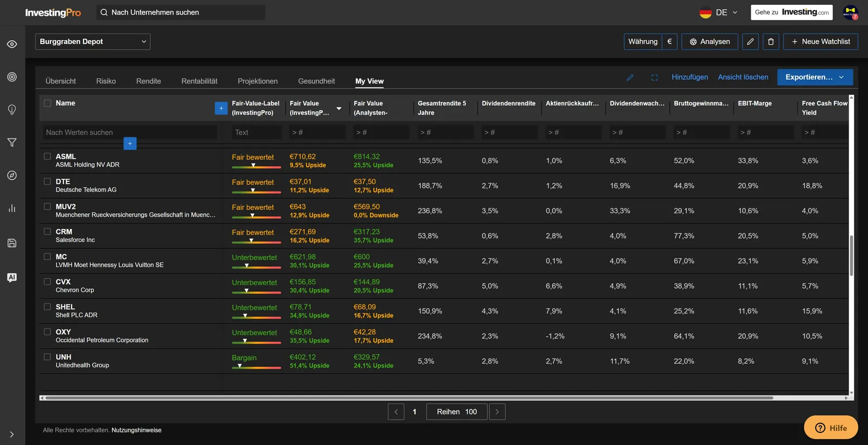
Task: Click the Hinzufügen link
Action: coord(690,77)
